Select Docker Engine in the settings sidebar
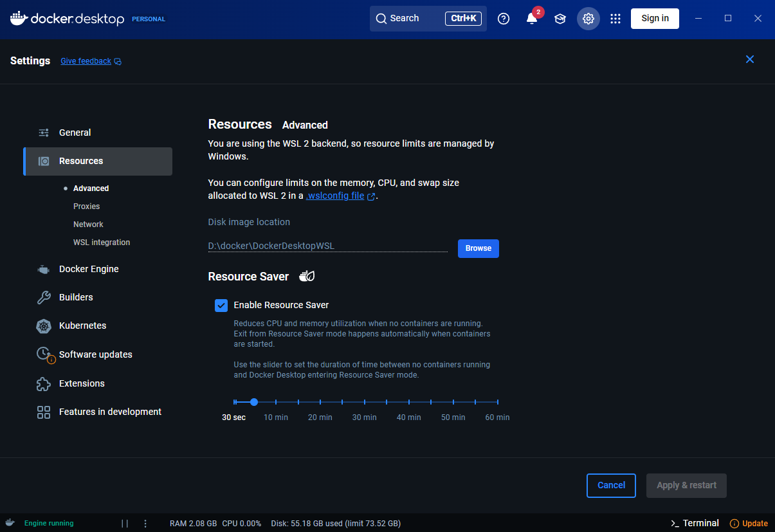This screenshot has height=532, width=775. (x=88, y=269)
